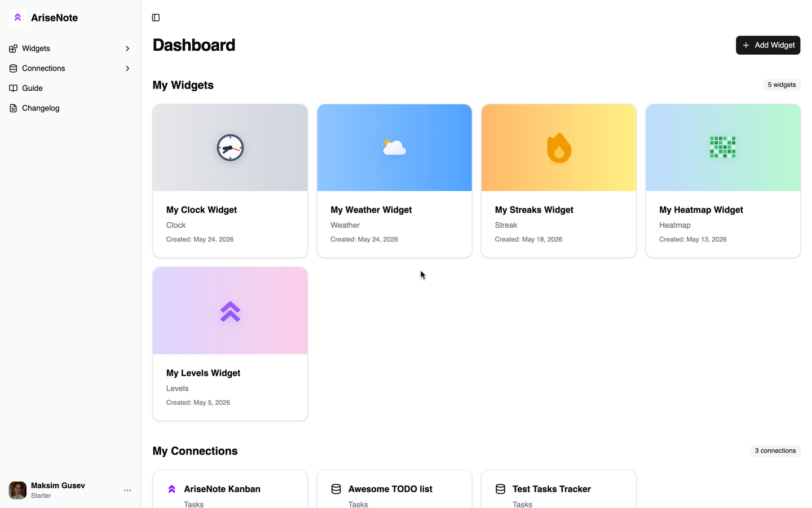Click the Guide book icon

[x=13, y=88]
